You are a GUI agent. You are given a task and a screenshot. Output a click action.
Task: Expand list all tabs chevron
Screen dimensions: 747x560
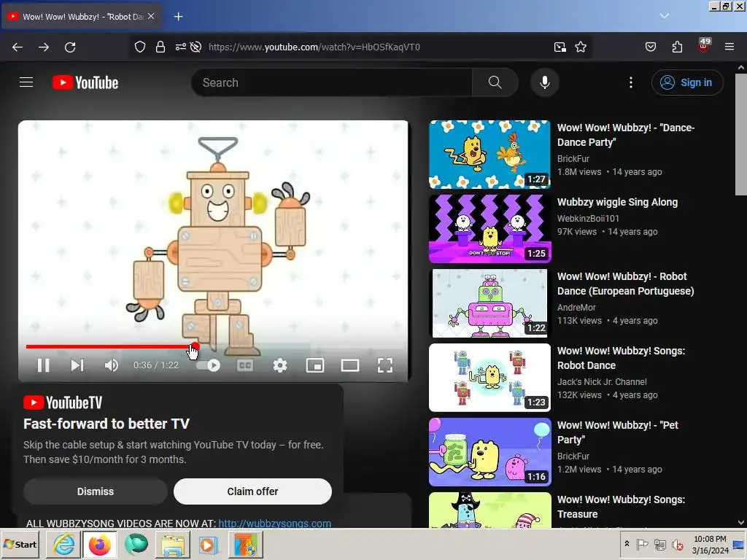(665, 16)
